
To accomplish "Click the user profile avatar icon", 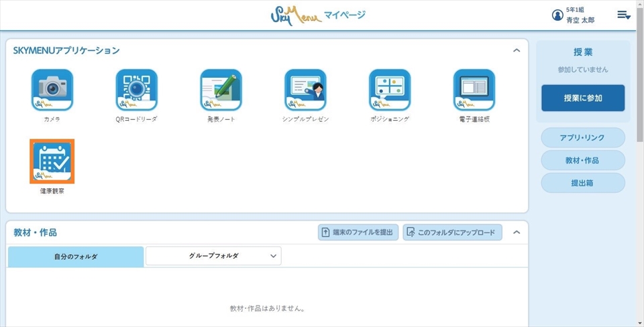I will point(557,15).
